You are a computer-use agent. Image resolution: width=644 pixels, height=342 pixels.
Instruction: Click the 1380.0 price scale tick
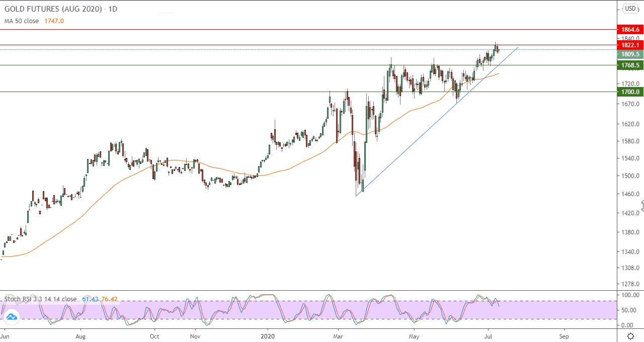pos(630,232)
